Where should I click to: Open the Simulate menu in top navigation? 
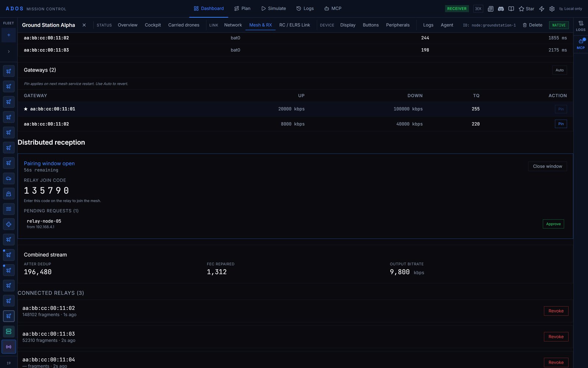pos(273,8)
